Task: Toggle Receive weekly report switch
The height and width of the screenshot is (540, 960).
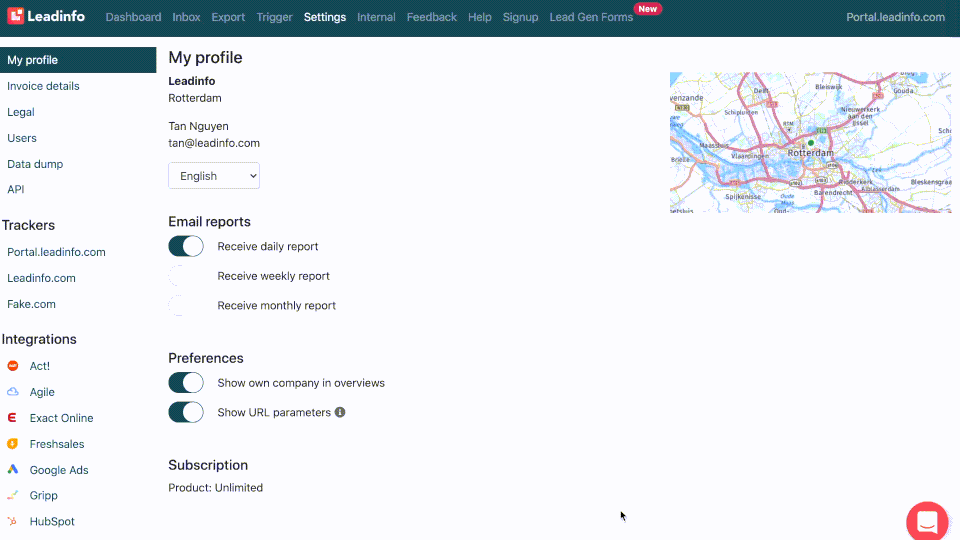Action: (186, 276)
